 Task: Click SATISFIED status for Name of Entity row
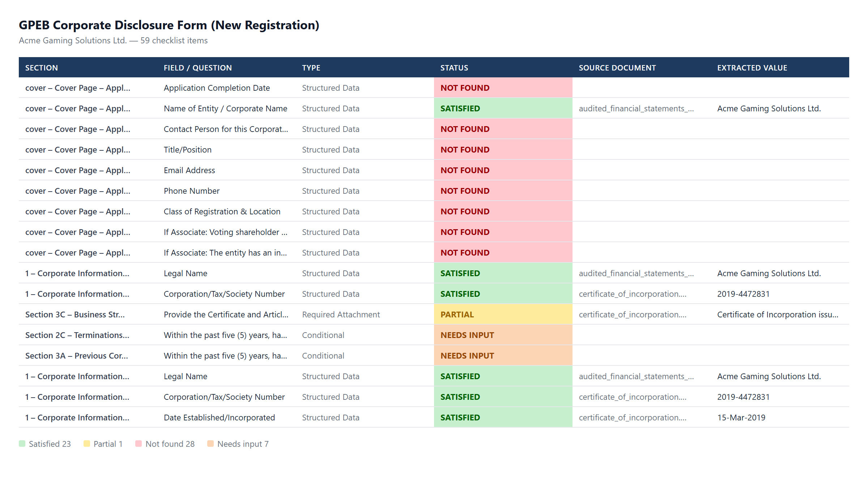point(503,108)
